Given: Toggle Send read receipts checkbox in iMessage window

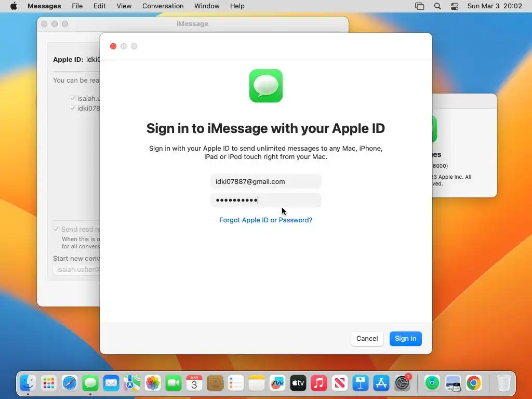Looking at the screenshot, I should coord(56,229).
